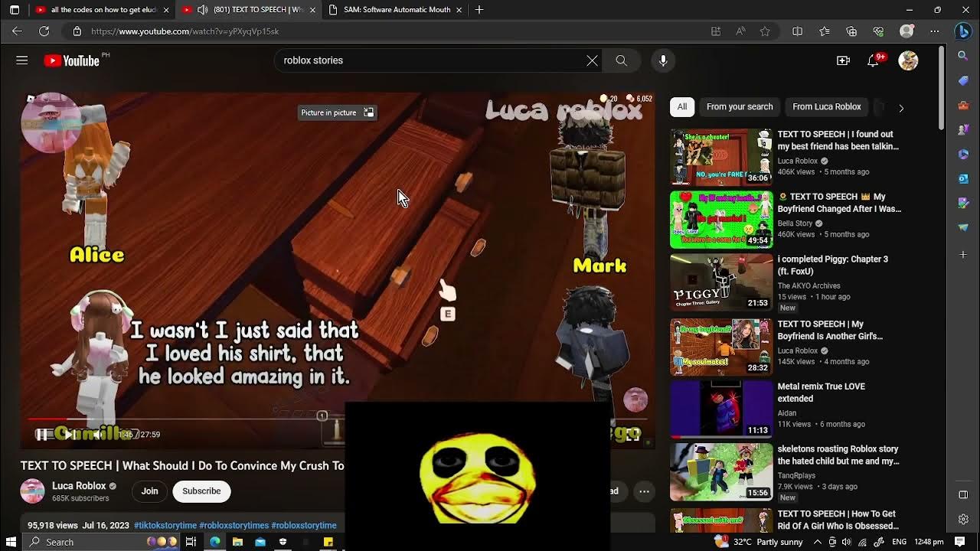Screen dimensions: 980x551
Task: Open Luca Roblox channel avatar
Action: [x=32, y=491]
